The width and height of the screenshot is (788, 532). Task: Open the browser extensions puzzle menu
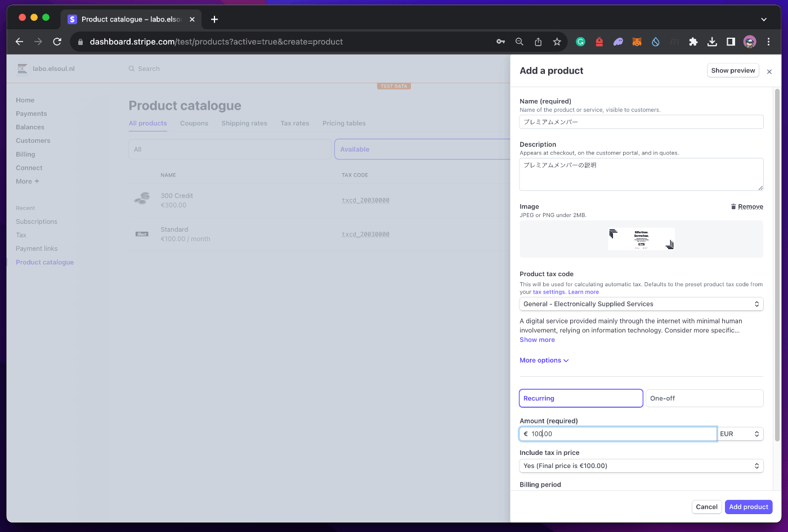pos(693,42)
